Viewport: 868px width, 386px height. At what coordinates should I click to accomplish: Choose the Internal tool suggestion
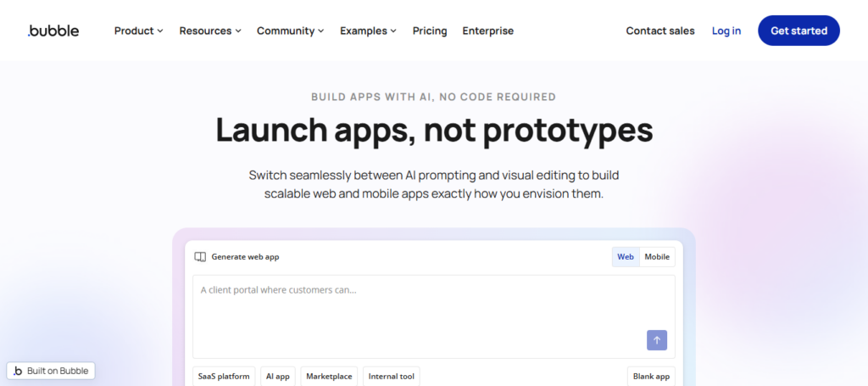(x=392, y=376)
